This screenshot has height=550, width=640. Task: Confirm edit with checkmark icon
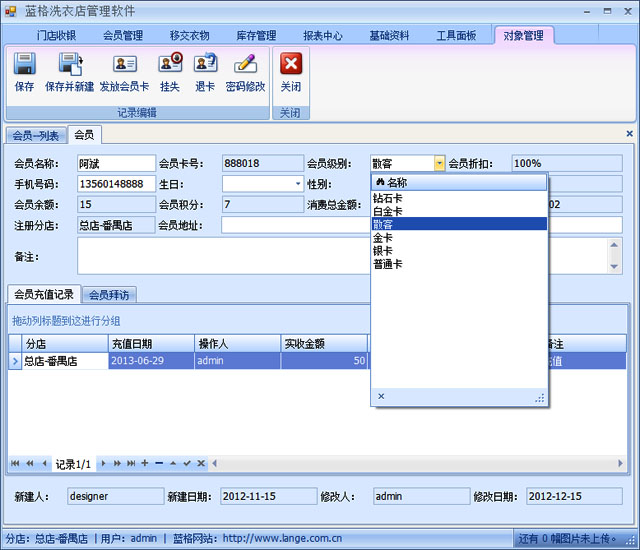point(187,463)
